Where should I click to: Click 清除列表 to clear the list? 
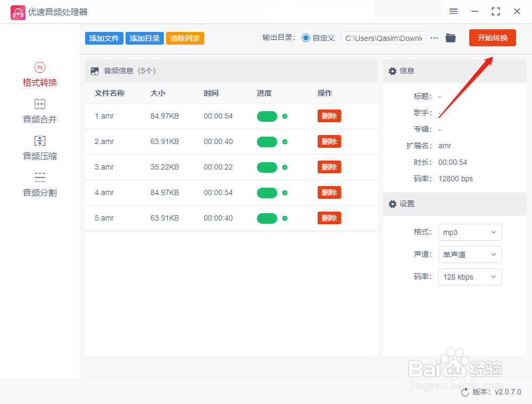pos(185,38)
